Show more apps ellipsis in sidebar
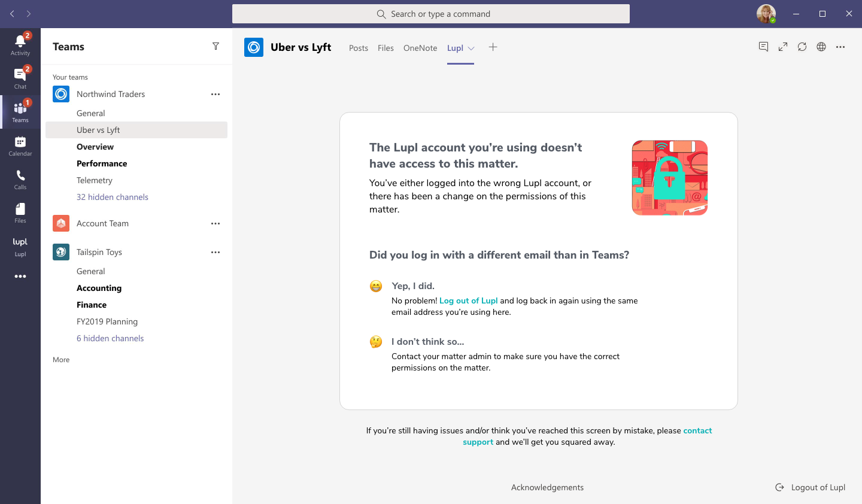 pyautogui.click(x=20, y=277)
